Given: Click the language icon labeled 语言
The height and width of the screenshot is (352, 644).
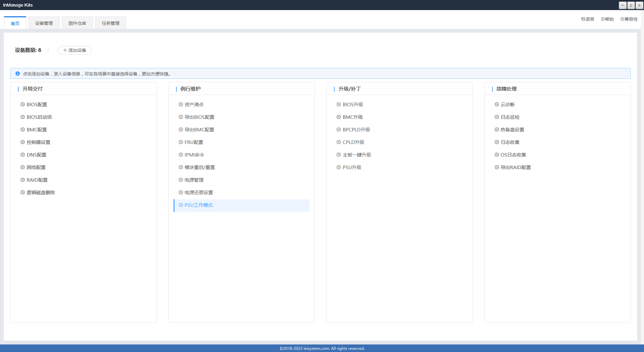Looking at the screenshot, I should (583, 19).
